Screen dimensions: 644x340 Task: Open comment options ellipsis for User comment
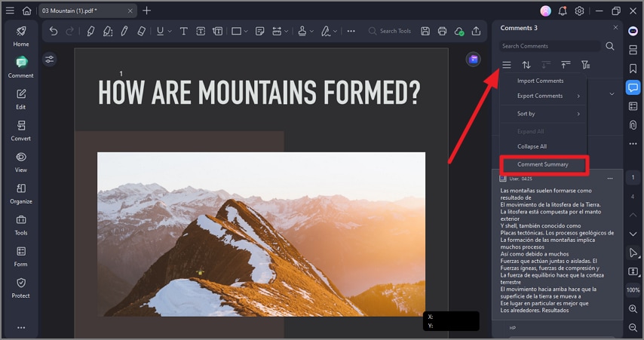(x=610, y=179)
